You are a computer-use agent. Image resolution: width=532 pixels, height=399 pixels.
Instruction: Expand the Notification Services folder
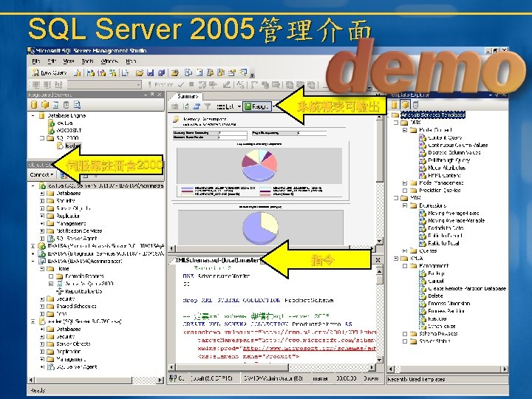pos(42,231)
